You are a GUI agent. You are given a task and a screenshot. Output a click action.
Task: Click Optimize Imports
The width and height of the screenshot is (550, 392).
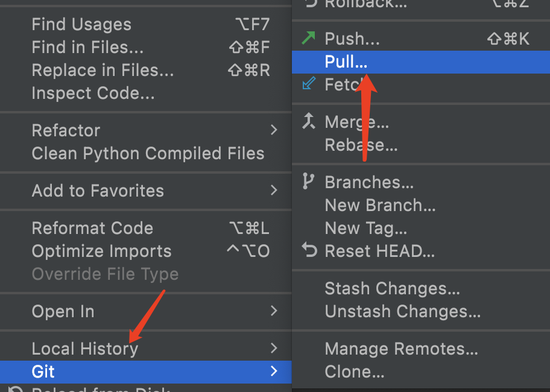coord(101,251)
